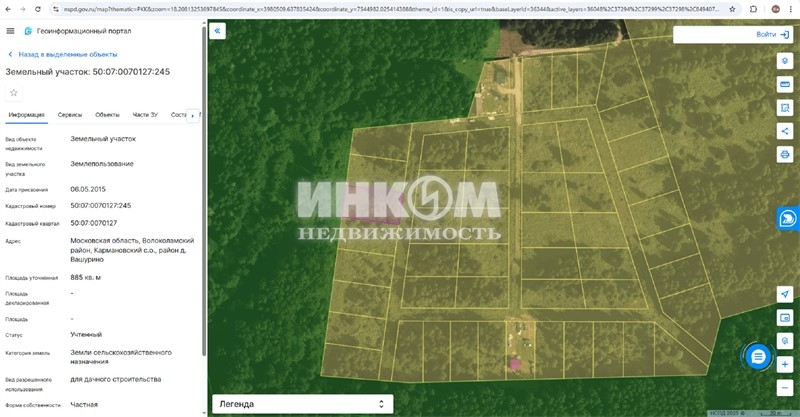Click the cadastral quarter 50:07:0070127 value

tap(93, 223)
